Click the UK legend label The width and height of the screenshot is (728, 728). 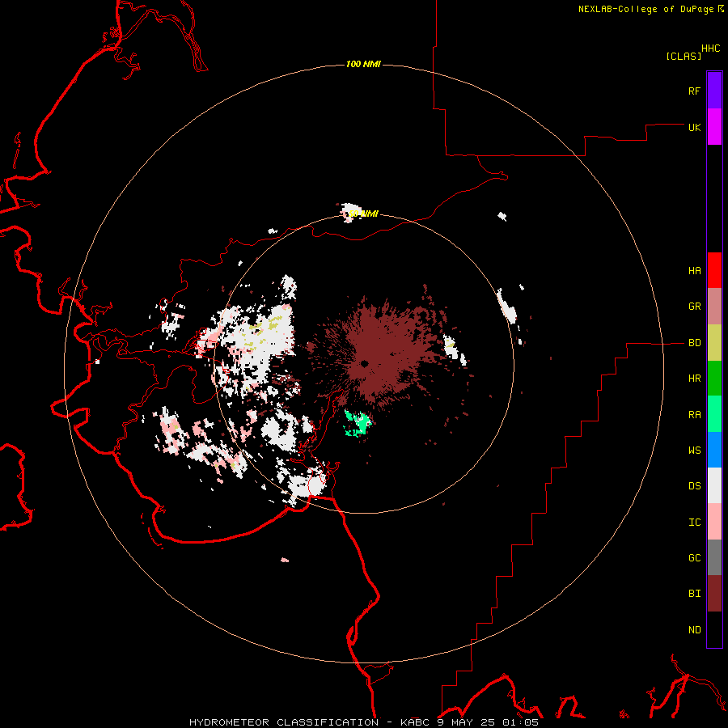[x=694, y=127]
